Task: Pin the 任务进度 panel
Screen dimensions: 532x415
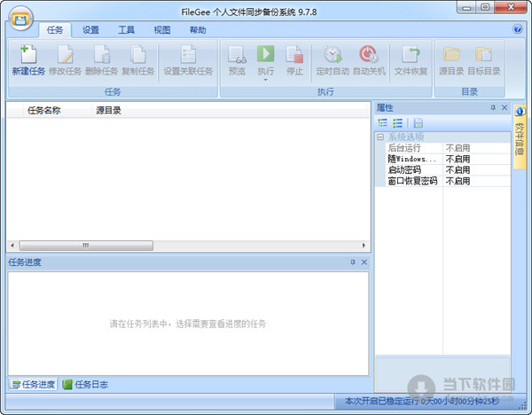Action: (353, 262)
